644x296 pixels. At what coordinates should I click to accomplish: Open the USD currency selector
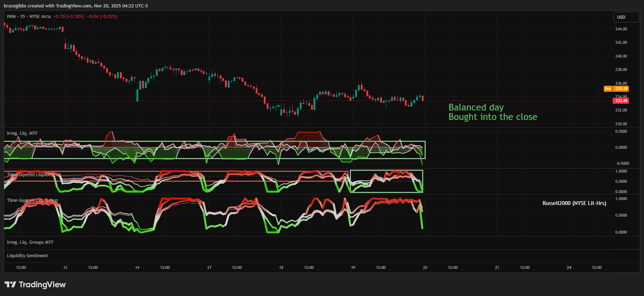626,17
